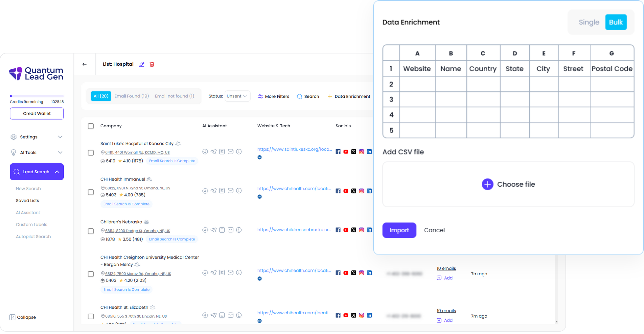The height and width of the screenshot is (334, 644).
Task: Open Instagram icon for Children's Nebraska
Action: 361,230
